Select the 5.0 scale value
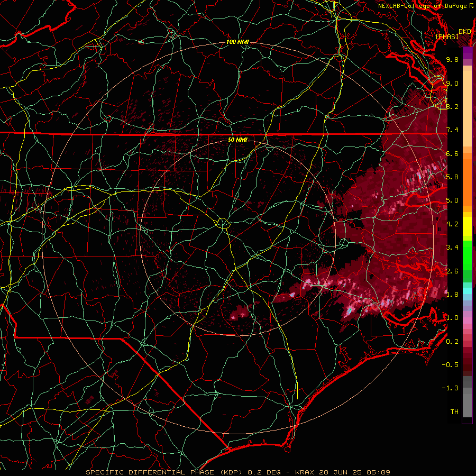 (x=452, y=200)
